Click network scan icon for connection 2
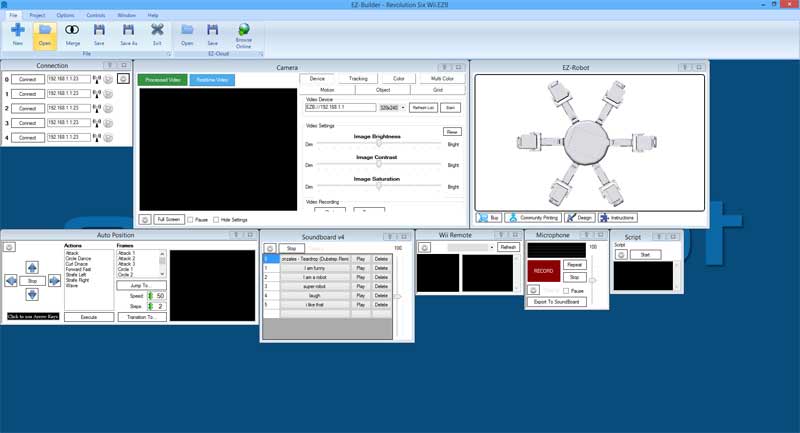The height and width of the screenshot is (433, 800). click(96, 108)
